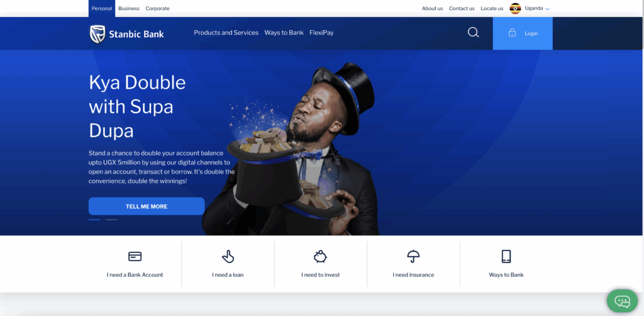Open the Contact us link

pos(462,8)
